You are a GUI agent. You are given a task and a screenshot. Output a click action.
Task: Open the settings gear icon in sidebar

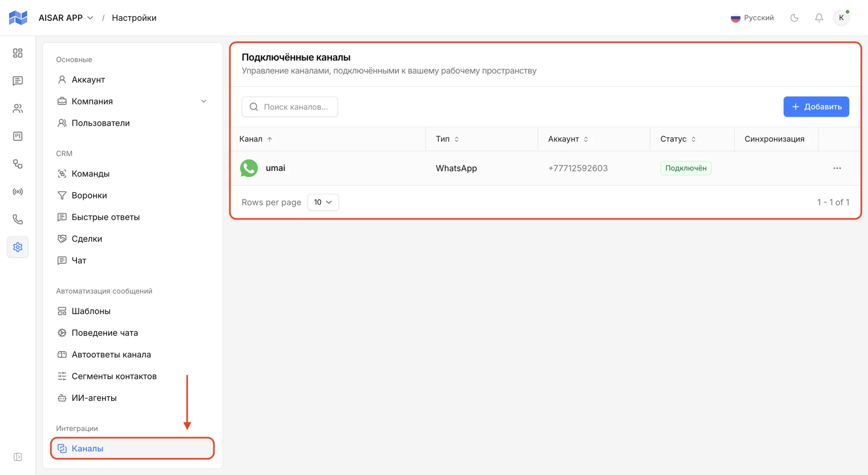pos(18,247)
